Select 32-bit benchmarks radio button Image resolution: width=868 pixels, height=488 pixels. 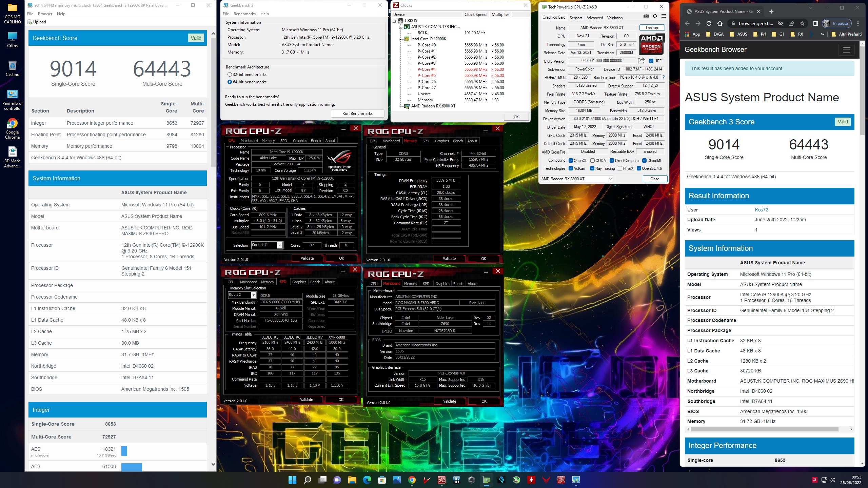(230, 75)
